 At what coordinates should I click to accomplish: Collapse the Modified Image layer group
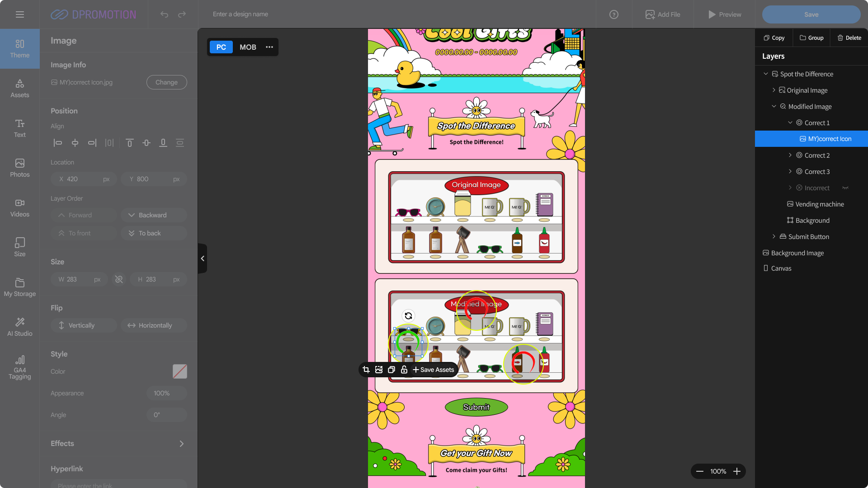[774, 107]
